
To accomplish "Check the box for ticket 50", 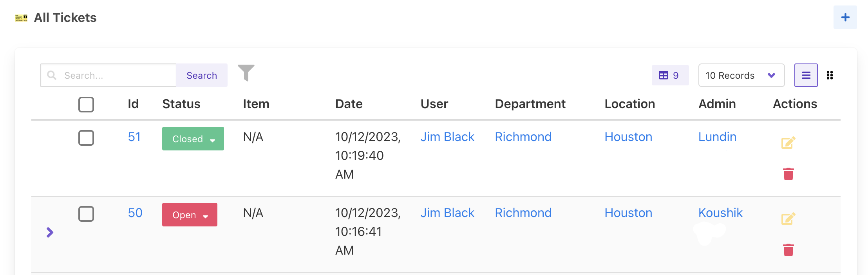I will [x=86, y=214].
